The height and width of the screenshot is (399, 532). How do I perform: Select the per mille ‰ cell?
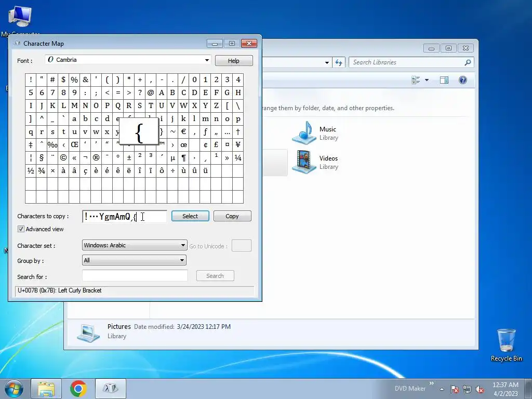(x=52, y=145)
